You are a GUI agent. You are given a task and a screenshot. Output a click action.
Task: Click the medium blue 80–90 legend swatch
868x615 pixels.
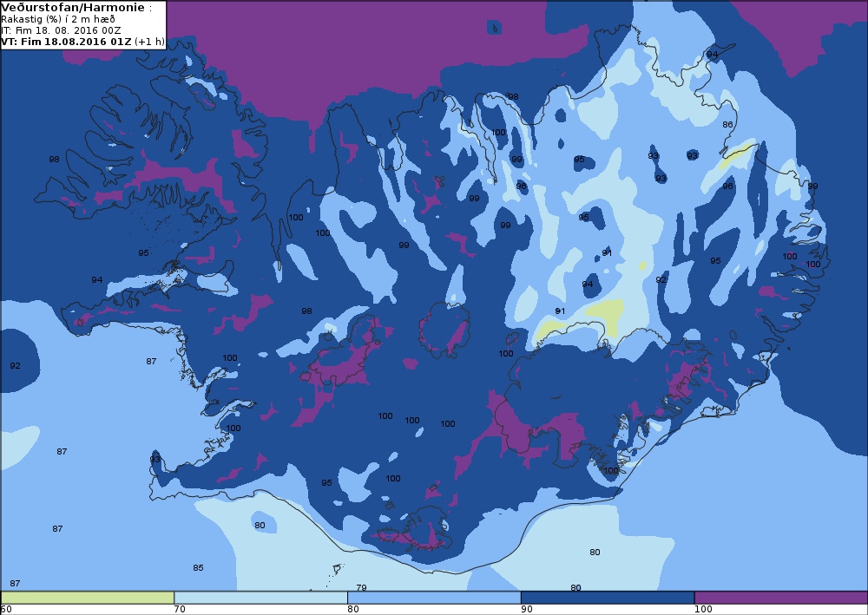pos(434,598)
